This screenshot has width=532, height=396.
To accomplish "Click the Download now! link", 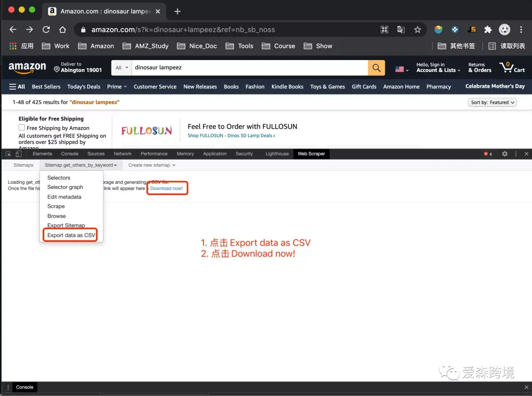I will click(166, 188).
